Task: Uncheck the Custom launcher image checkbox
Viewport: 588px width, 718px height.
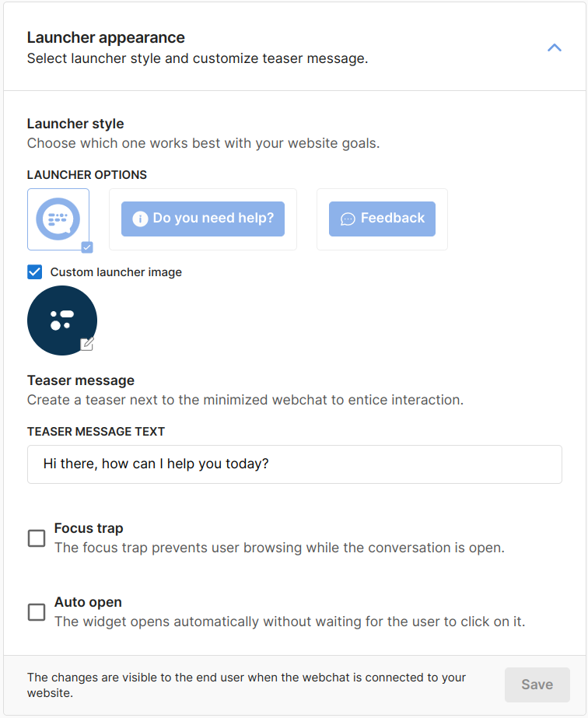Action: (35, 272)
